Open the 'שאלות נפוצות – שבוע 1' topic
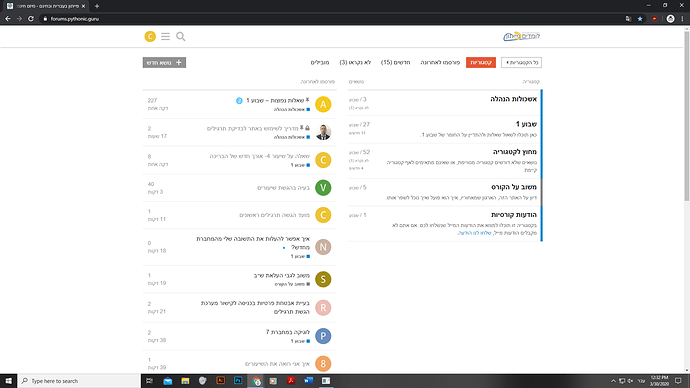 (x=275, y=101)
